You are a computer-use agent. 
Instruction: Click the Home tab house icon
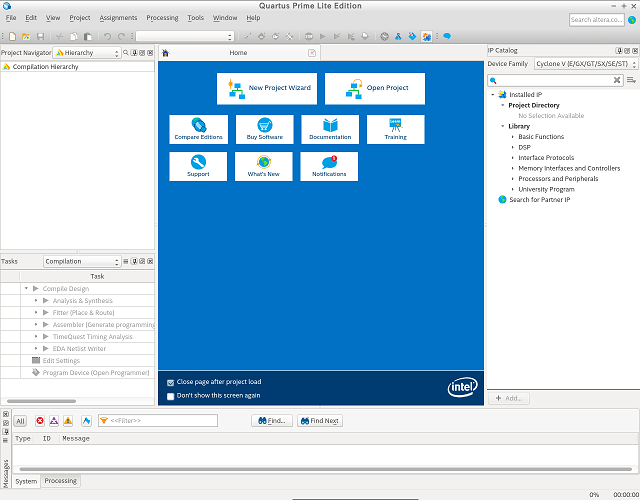(x=165, y=53)
